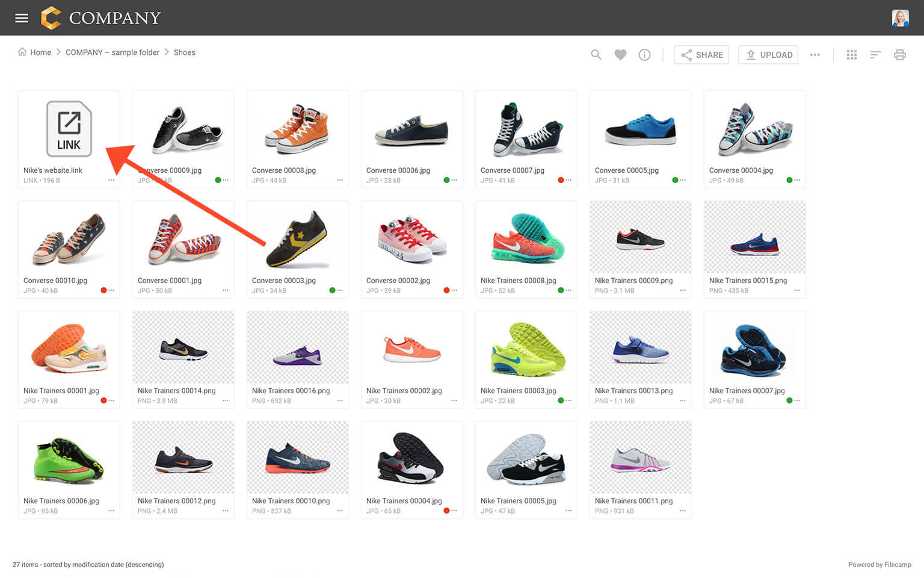Open the hamburger main menu
The width and height of the screenshot is (924, 578).
tap(22, 18)
